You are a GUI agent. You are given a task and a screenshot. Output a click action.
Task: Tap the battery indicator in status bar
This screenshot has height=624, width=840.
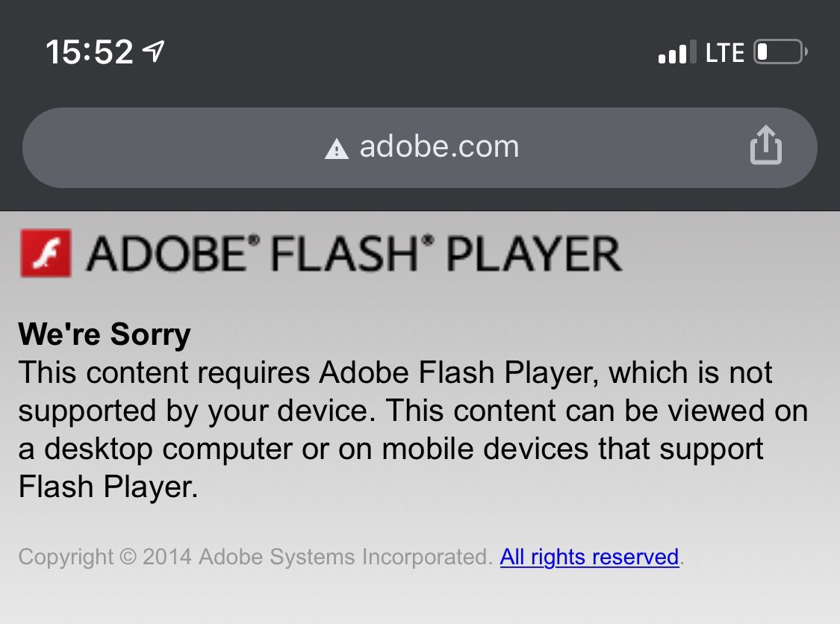(x=780, y=52)
